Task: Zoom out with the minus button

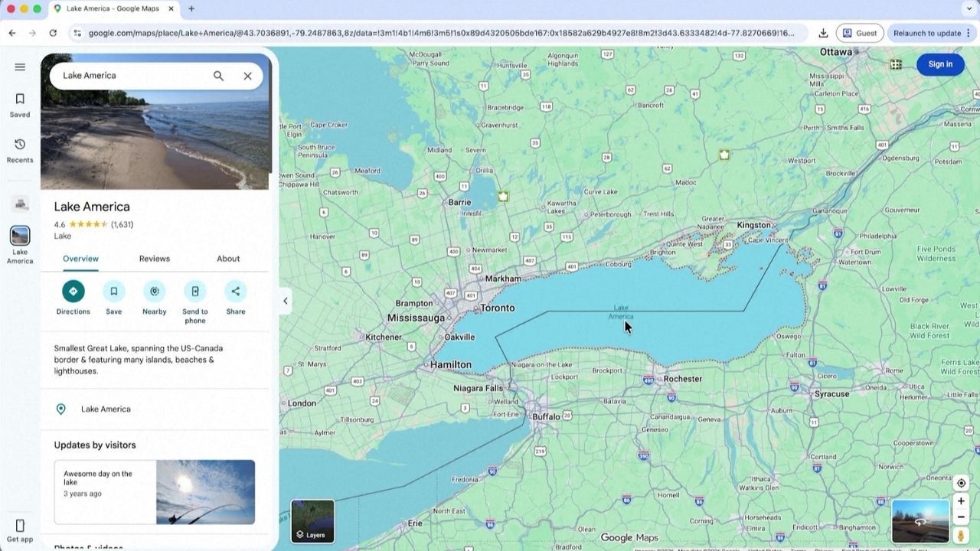Action: (x=961, y=517)
